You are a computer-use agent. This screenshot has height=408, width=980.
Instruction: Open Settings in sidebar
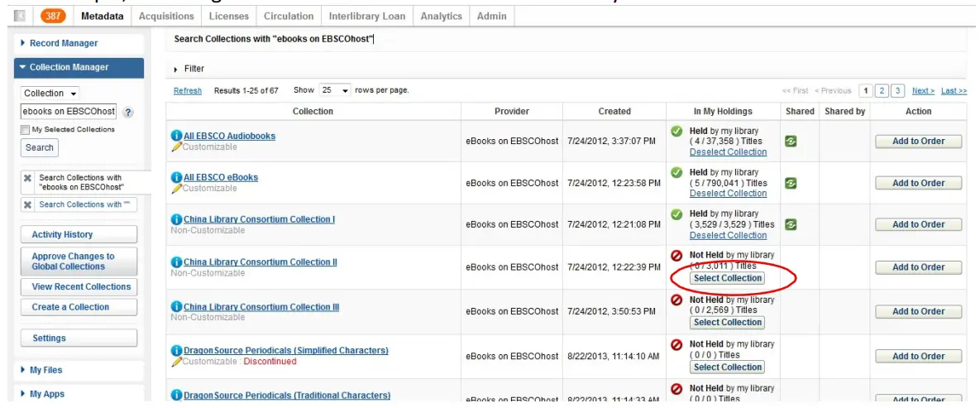click(x=79, y=338)
